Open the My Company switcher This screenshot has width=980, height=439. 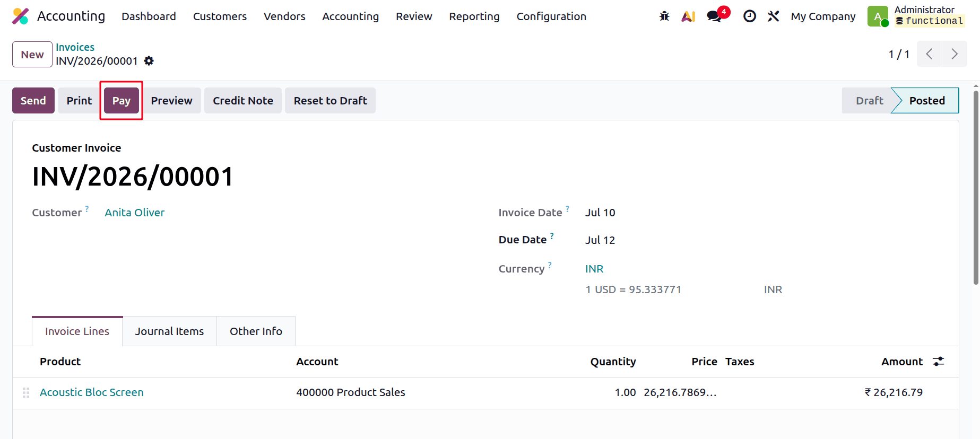[823, 16]
